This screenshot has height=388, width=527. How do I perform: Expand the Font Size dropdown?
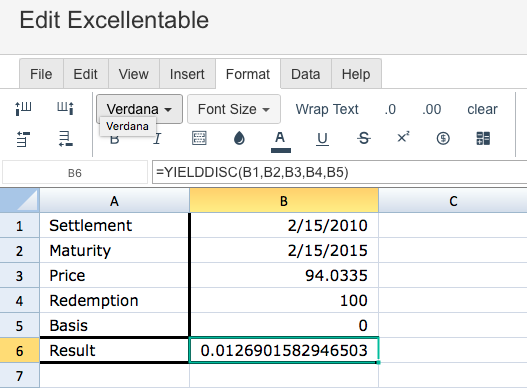pyautogui.click(x=234, y=109)
